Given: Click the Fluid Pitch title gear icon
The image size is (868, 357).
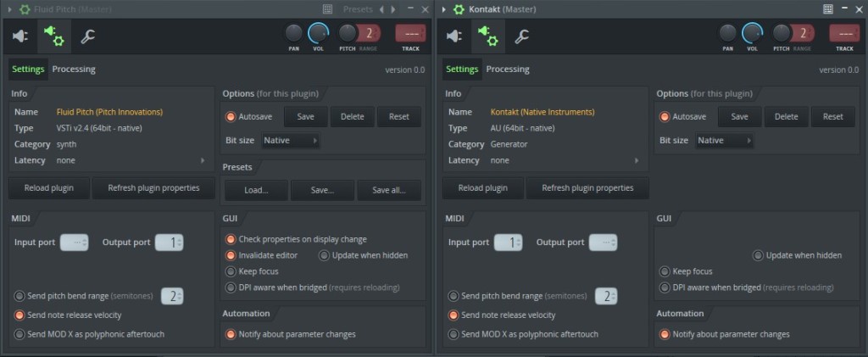Looking at the screenshot, I should (x=25, y=9).
